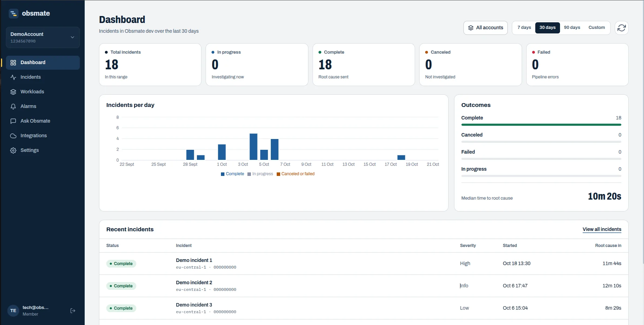This screenshot has width=644, height=325.
Task: Click the Integrations cloud icon
Action: (13, 136)
